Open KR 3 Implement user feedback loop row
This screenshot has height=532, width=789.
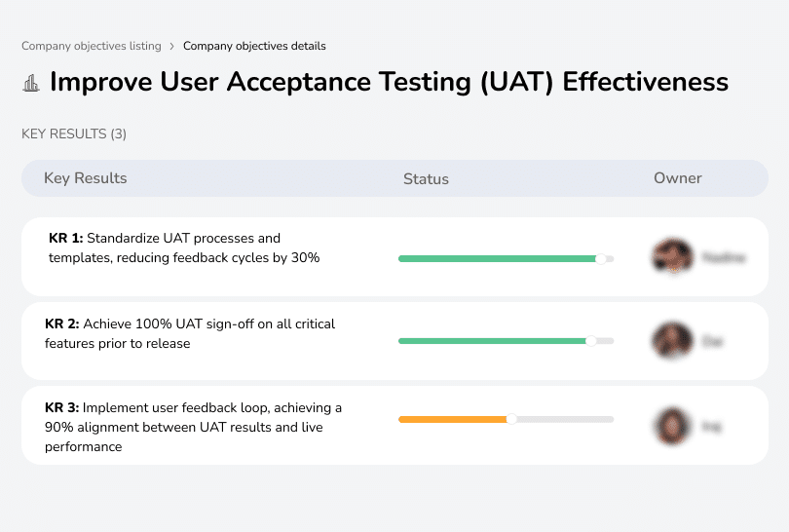click(x=394, y=425)
